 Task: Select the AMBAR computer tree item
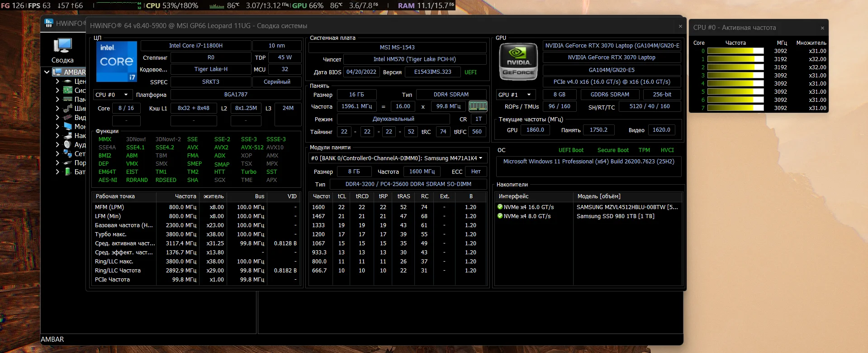74,72
